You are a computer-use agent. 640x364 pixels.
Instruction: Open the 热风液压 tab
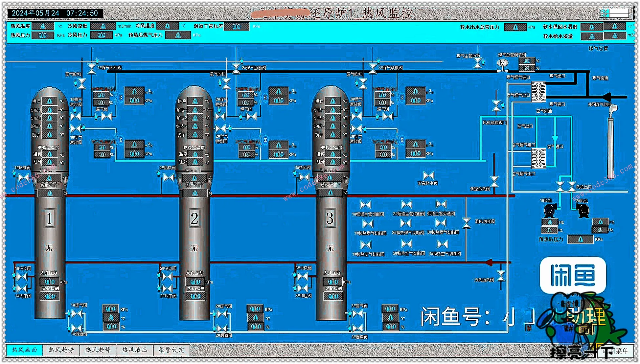point(135,350)
